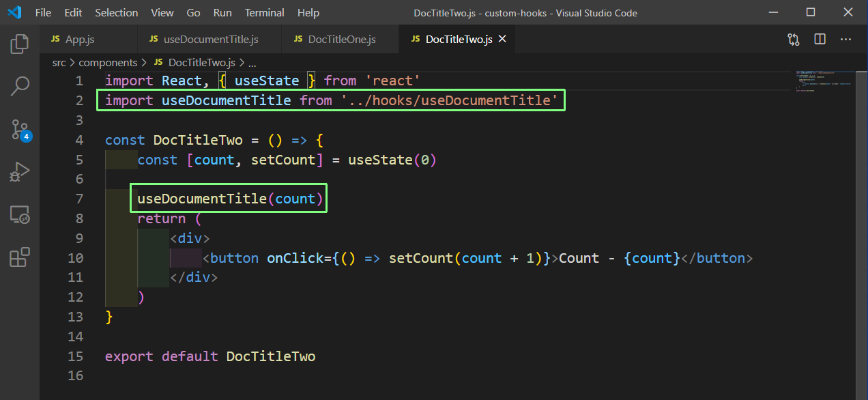
Task: Click 'setCount' in the useState destructuring
Action: pos(283,160)
